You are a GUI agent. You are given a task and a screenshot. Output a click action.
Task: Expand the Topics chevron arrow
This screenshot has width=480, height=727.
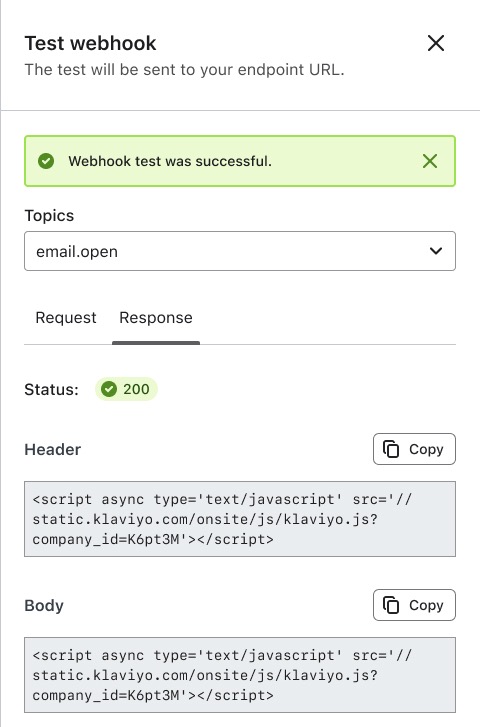tap(435, 251)
